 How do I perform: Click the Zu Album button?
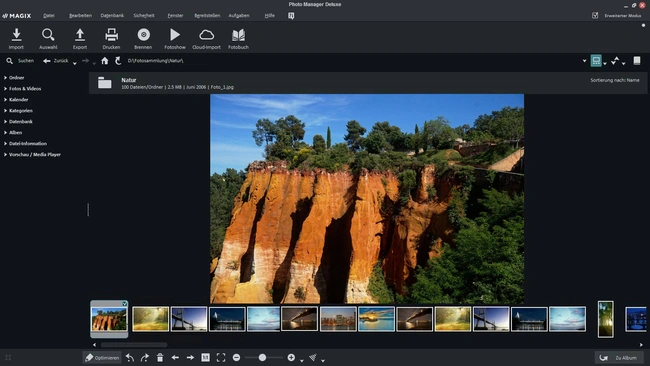[619, 357]
